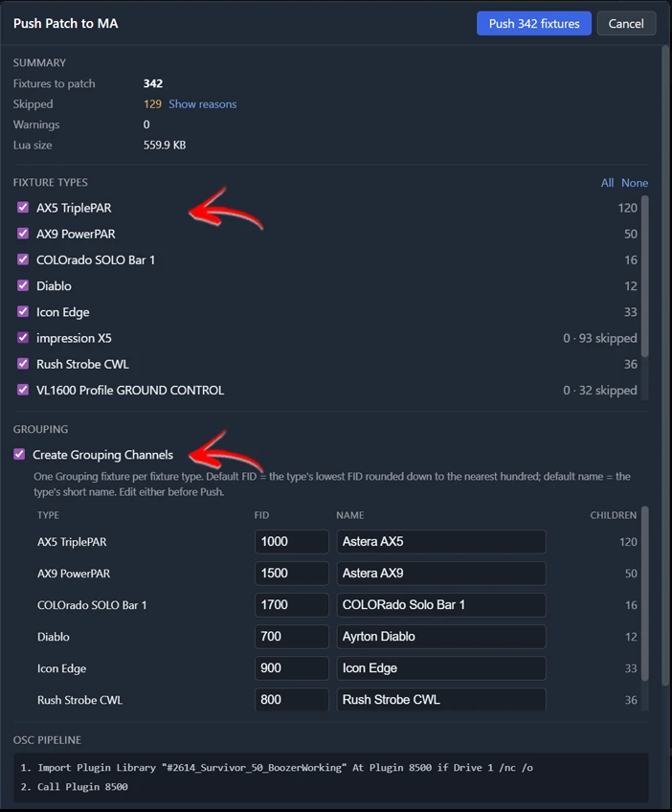This screenshot has width=672, height=812.
Task: Click the FID column header
Action: [261, 515]
